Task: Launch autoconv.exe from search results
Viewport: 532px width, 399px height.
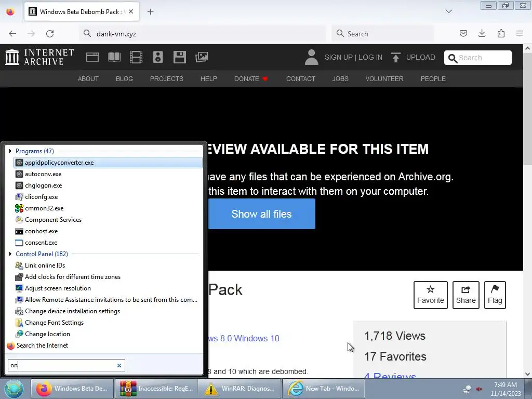Action: [x=108, y=174]
